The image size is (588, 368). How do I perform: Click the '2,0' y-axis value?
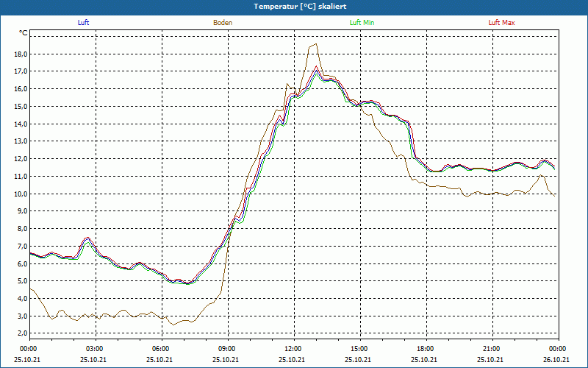click(22, 333)
